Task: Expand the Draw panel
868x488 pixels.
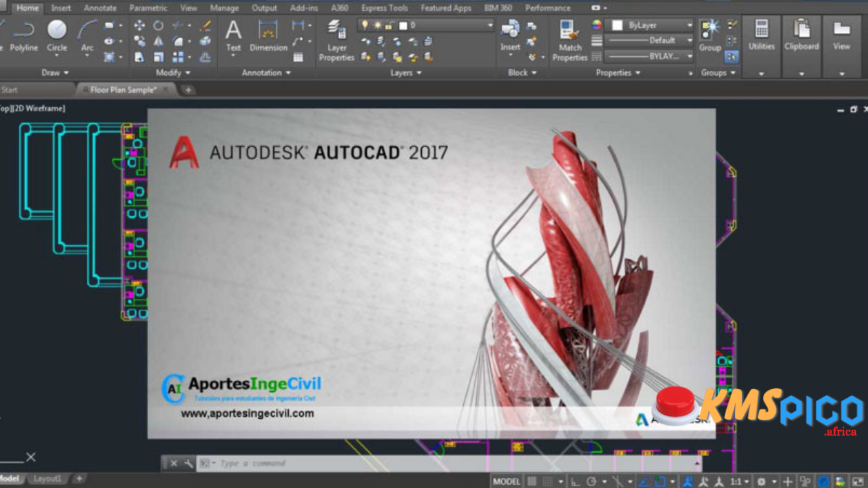Action: point(56,73)
